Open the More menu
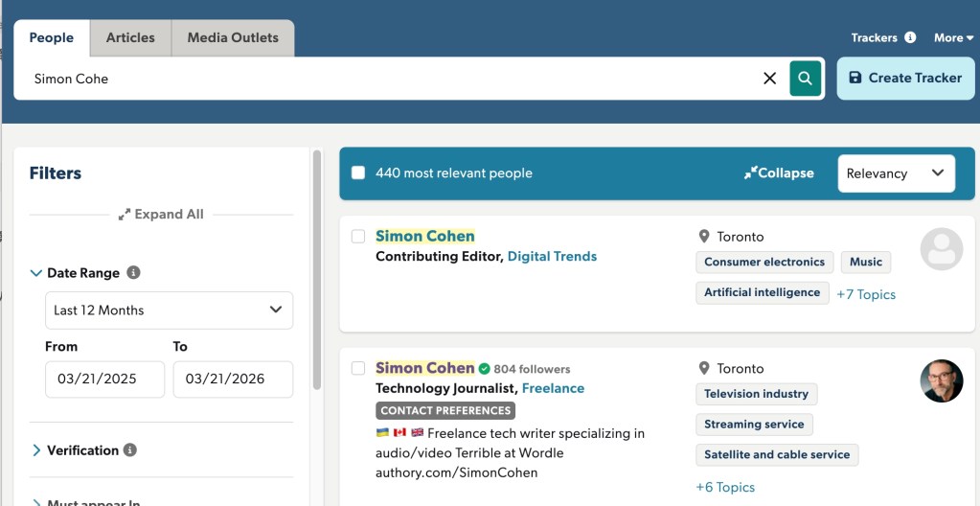This screenshot has height=506, width=980. [954, 37]
